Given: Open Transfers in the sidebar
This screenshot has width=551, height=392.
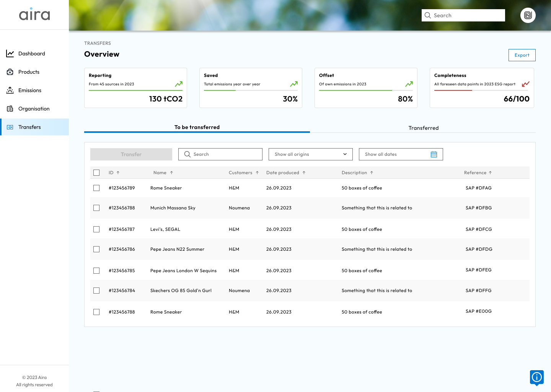Looking at the screenshot, I should [x=34, y=127].
